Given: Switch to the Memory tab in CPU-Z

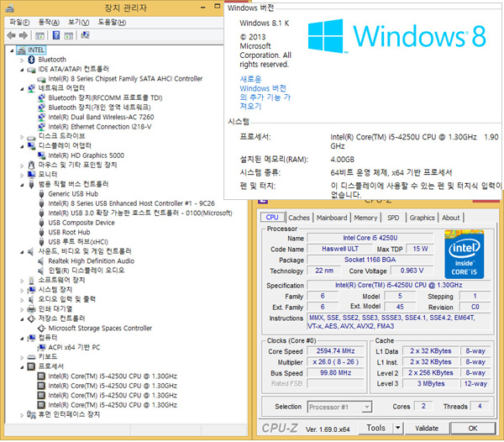Looking at the screenshot, I should pyautogui.click(x=365, y=218).
